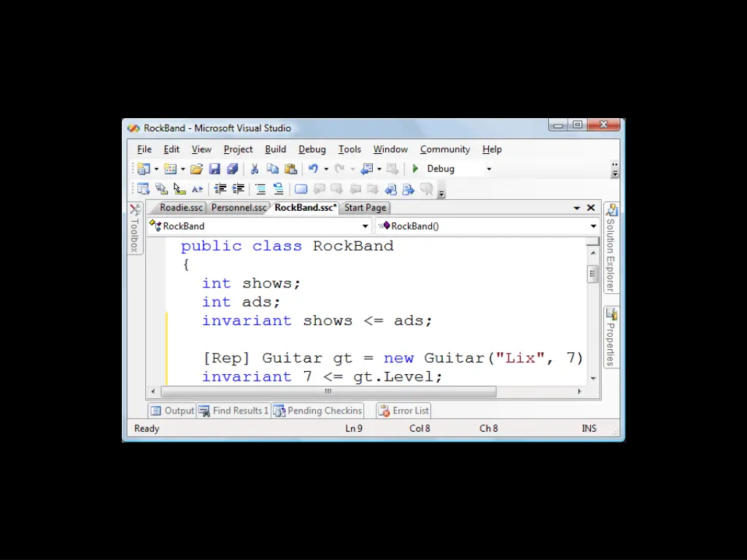Undo the last action with the blue arrow
Image resolution: width=747 pixels, height=560 pixels.
313,168
